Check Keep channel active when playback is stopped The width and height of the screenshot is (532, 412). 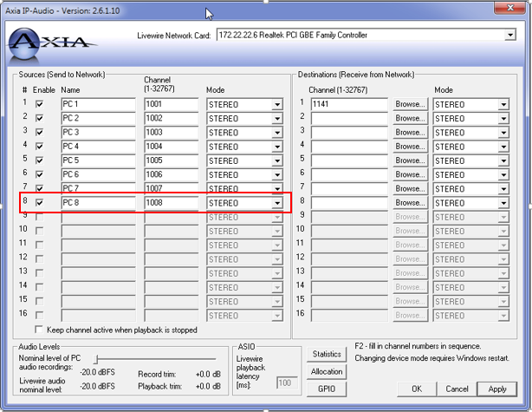click(x=39, y=330)
